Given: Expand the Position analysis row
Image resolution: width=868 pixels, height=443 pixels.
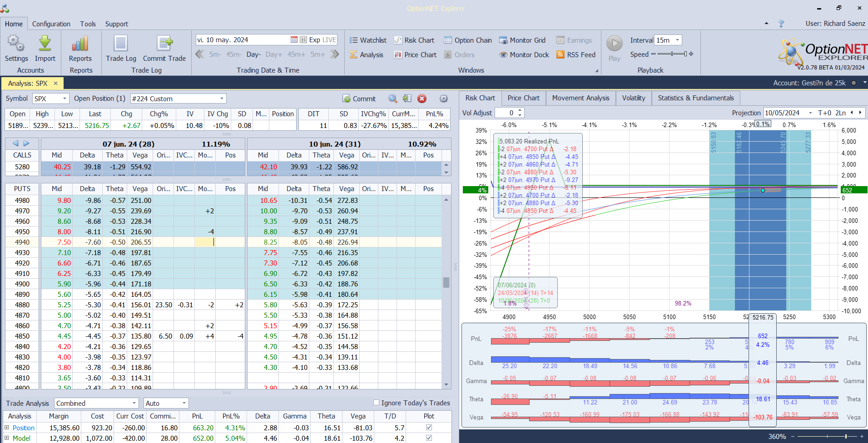Looking at the screenshot, I should coord(7,428).
